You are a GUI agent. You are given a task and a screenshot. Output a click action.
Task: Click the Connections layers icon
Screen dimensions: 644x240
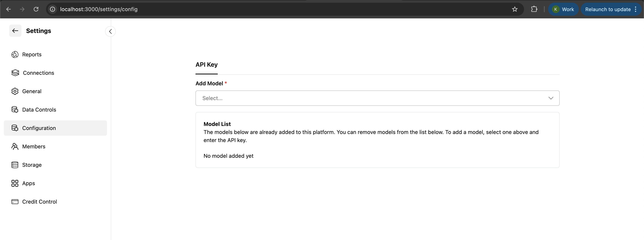(15, 73)
